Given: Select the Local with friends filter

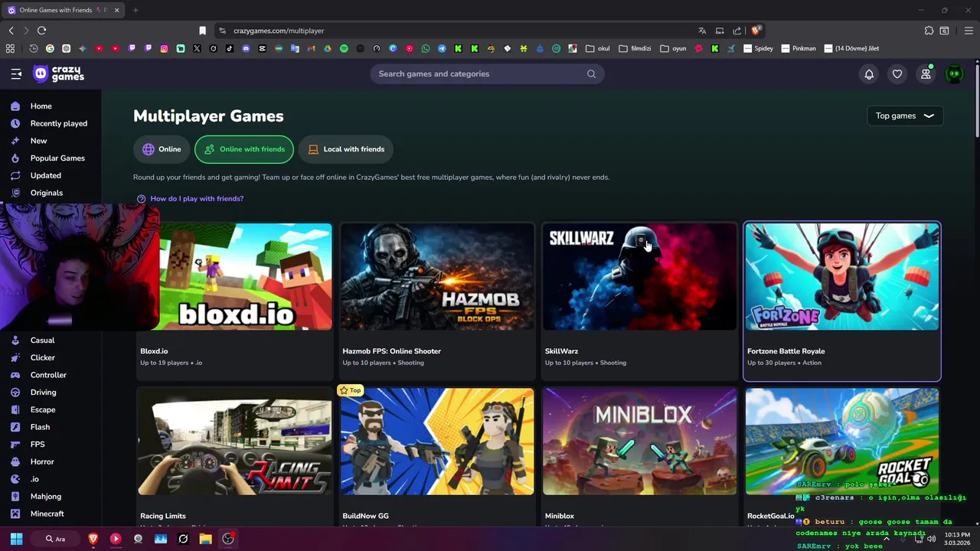Looking at the screenshot, I should [346, 149].
